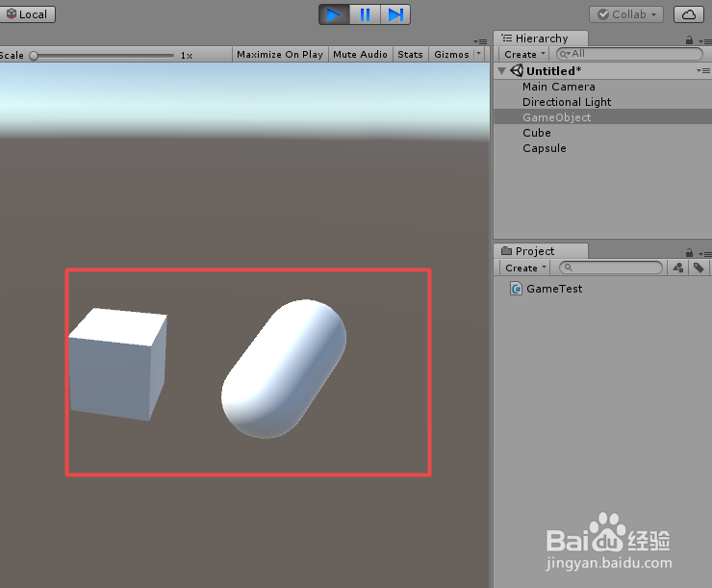This screenshot has height=588, width=712.
Task: Click the Unity scene icon beside Untitled
Action: pos(517,70)
